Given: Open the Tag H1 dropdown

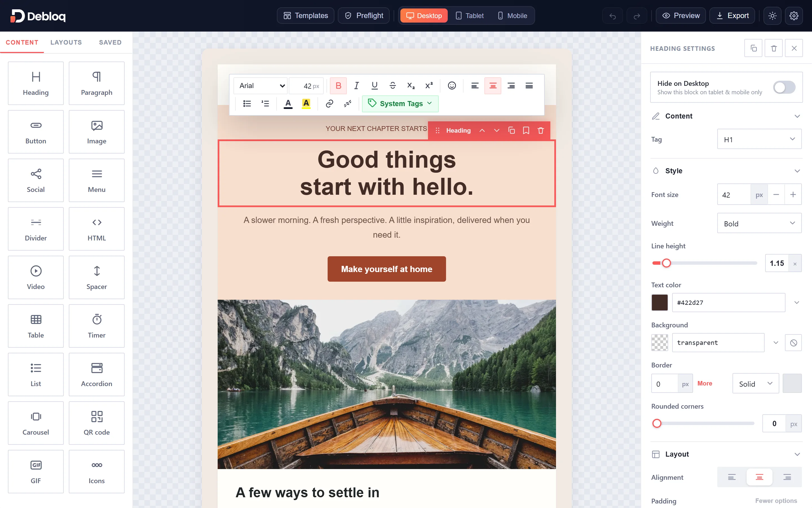Looking at the screenshot, I should pyautogui.click(x=759, y=139).
